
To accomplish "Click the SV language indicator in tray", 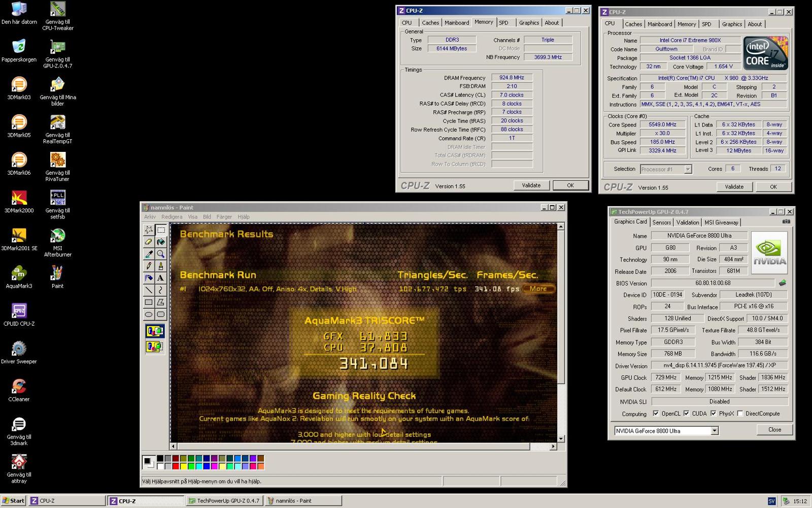I will point(771,501).
